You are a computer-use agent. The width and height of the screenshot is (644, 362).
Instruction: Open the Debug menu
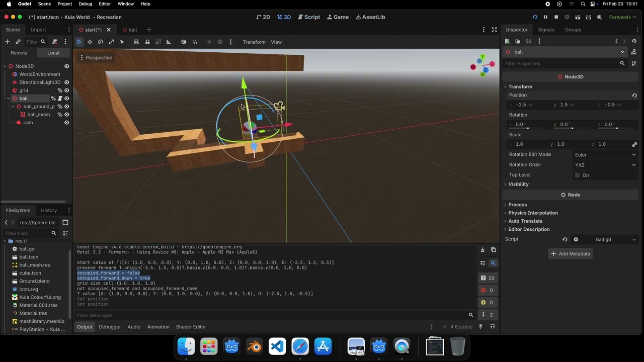pyautogui.click(x=86, y=4)
